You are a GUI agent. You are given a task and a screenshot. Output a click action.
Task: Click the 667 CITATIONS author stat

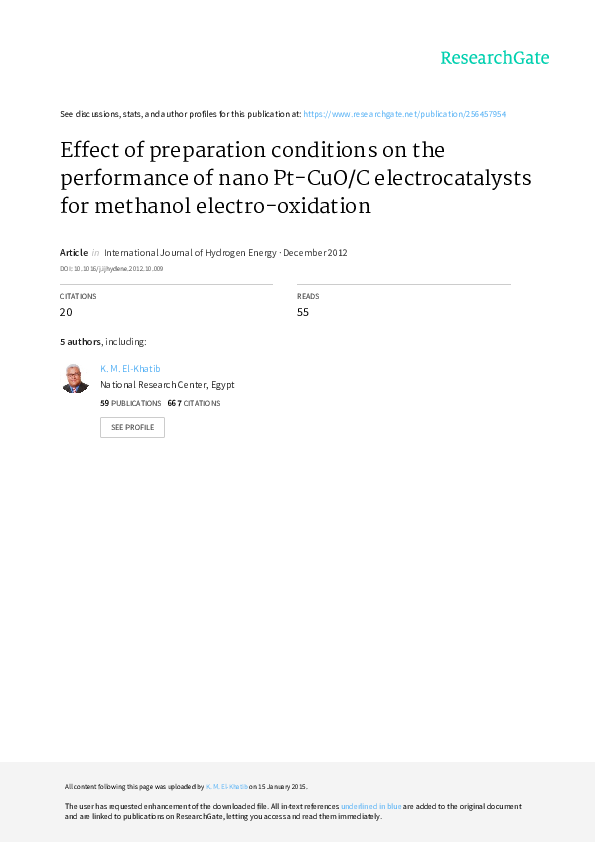[194, 403]
